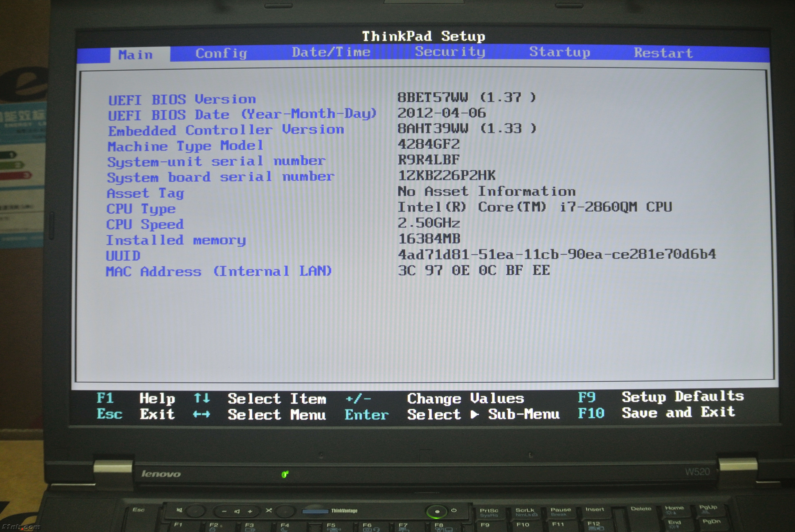The image size is (795, 532).
Task: Click the Lenovo logo on bezel
Action: point(161,474)
